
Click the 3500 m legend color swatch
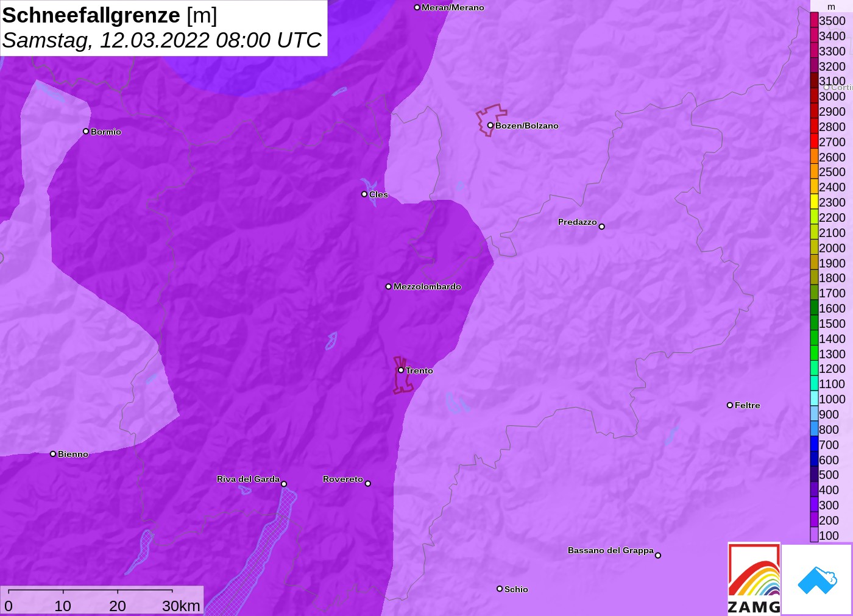pos(814,20)
